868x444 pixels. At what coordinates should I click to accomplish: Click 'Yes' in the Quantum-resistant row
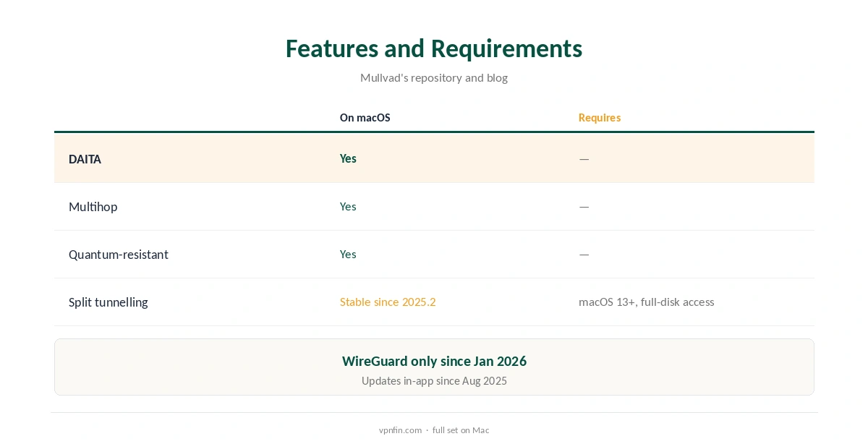pos(348,255)
